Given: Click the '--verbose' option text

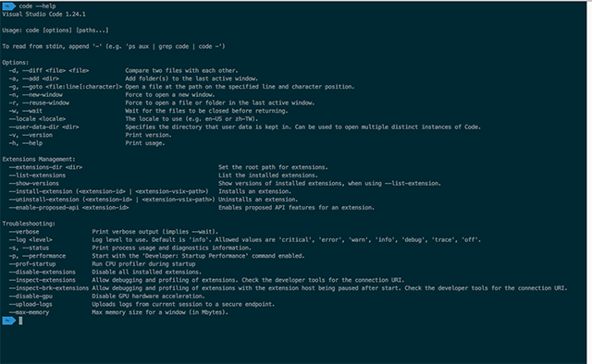Looking at the screenshot, I should [24, 232].
